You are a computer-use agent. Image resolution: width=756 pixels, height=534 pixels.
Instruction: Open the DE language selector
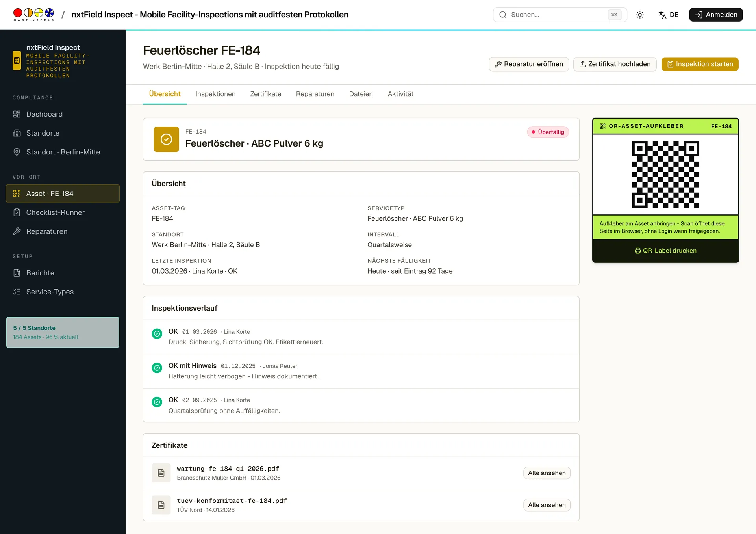click(669, 15)
